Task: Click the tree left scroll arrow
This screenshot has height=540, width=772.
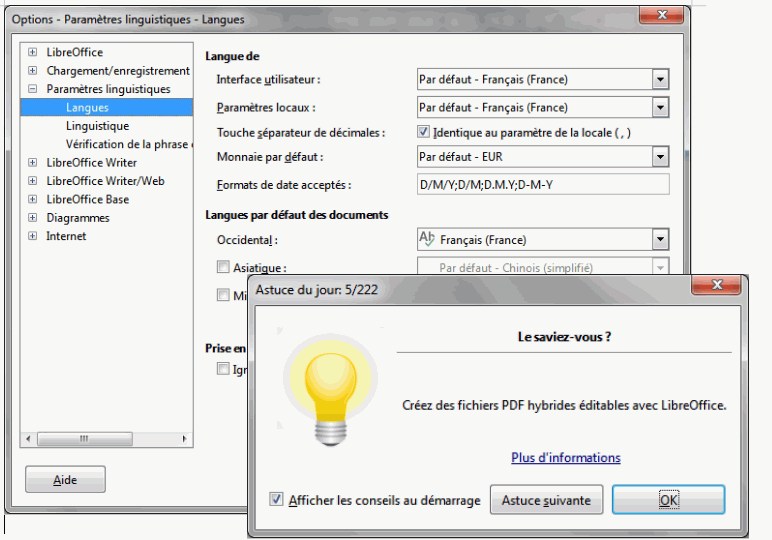Action: [28, 439]
